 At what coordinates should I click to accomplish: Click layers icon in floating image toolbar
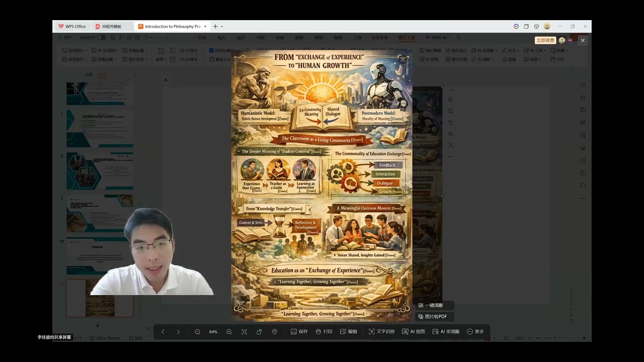click(x=450, y=100)
